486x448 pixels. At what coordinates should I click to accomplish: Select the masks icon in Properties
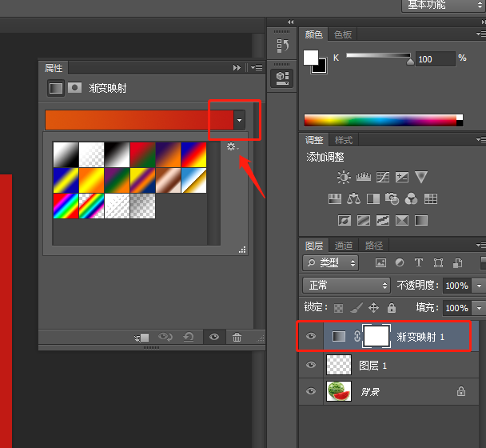pos(74,88)
